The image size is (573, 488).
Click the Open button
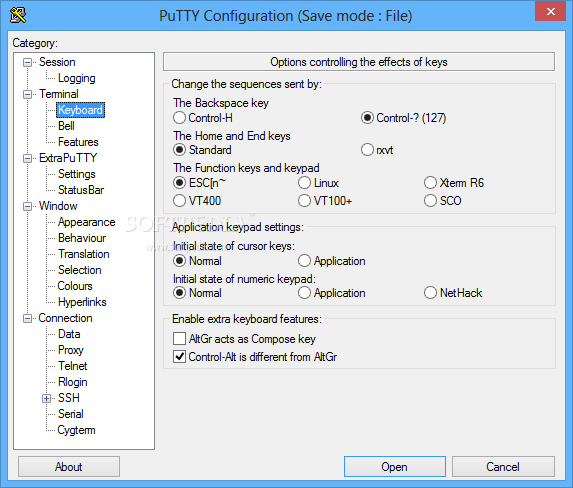coord(395,466)
